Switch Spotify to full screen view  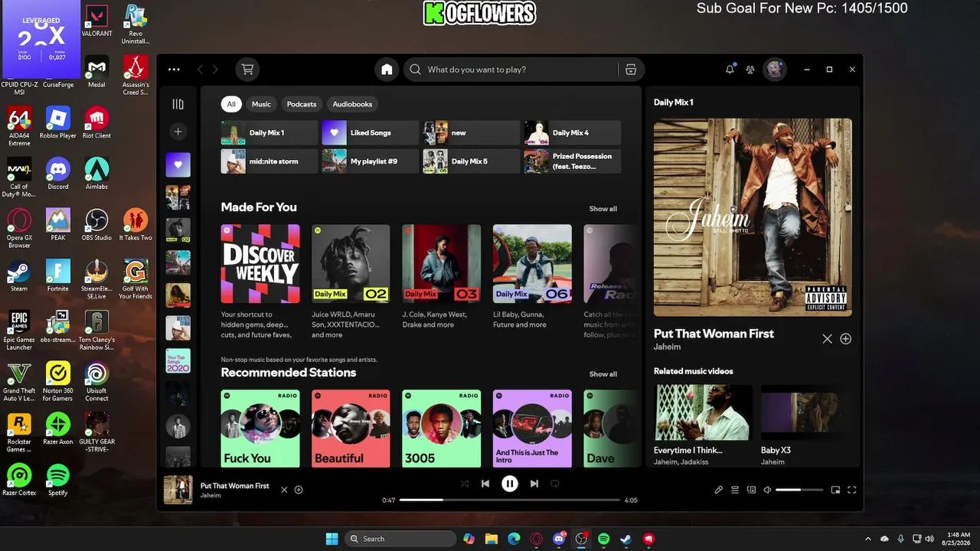pyautogui.click(x=851, y=490)
